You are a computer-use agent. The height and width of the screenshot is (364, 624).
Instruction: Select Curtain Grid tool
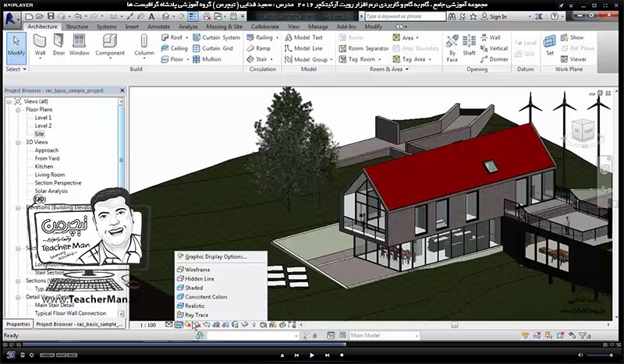click(213, 48)
